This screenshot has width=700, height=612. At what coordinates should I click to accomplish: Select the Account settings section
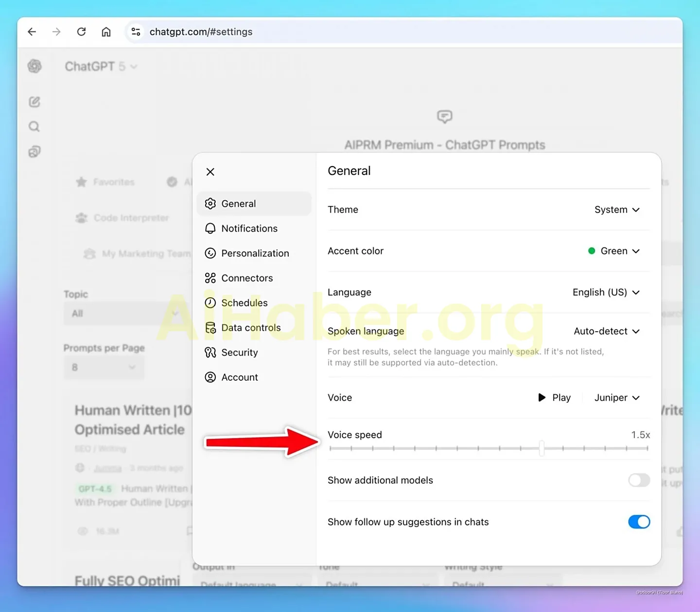(240, 377)
